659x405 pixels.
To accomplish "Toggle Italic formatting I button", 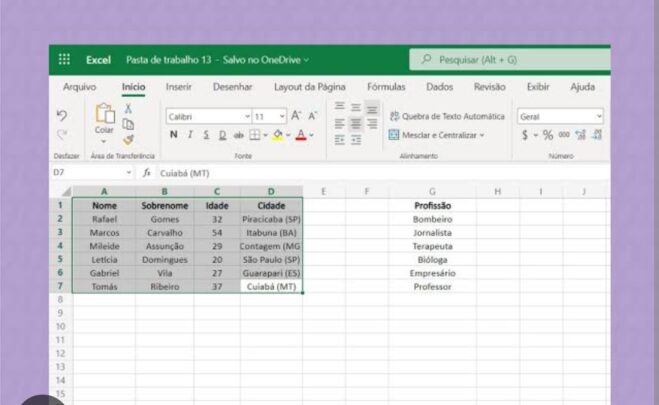I will (x=190, y=134).
